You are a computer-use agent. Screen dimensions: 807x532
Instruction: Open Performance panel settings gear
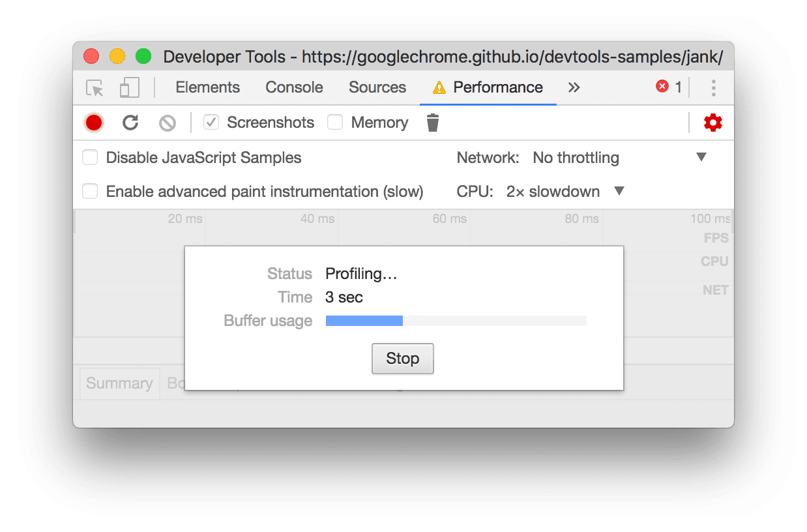tap(712, 122)
